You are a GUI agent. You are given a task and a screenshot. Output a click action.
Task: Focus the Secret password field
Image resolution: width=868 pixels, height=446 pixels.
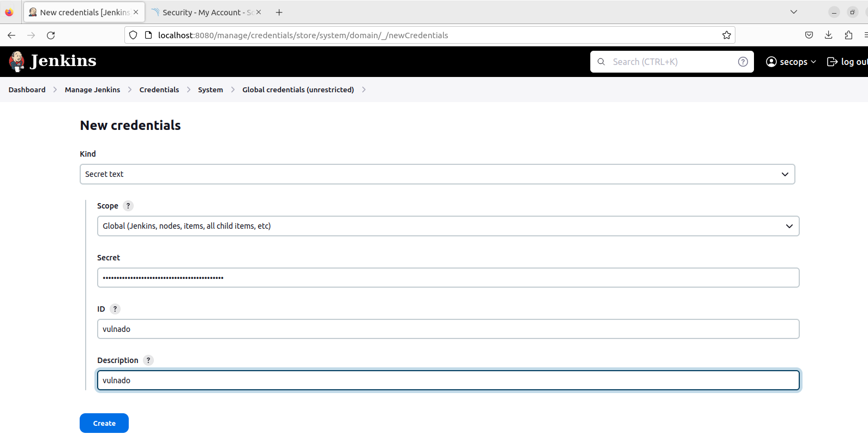(448, 277)
